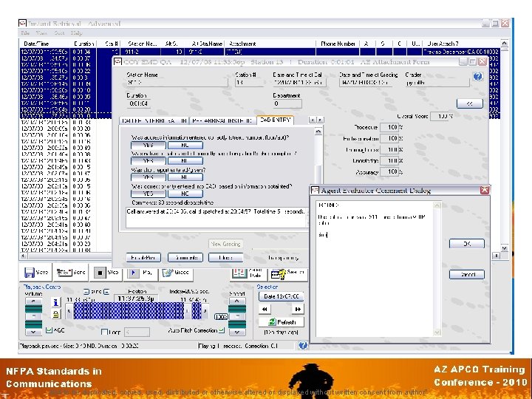The height and width of the screenshot is (399, 532).
Task: Jump to next date with forward arrows
Action: [x=298, y=309]
